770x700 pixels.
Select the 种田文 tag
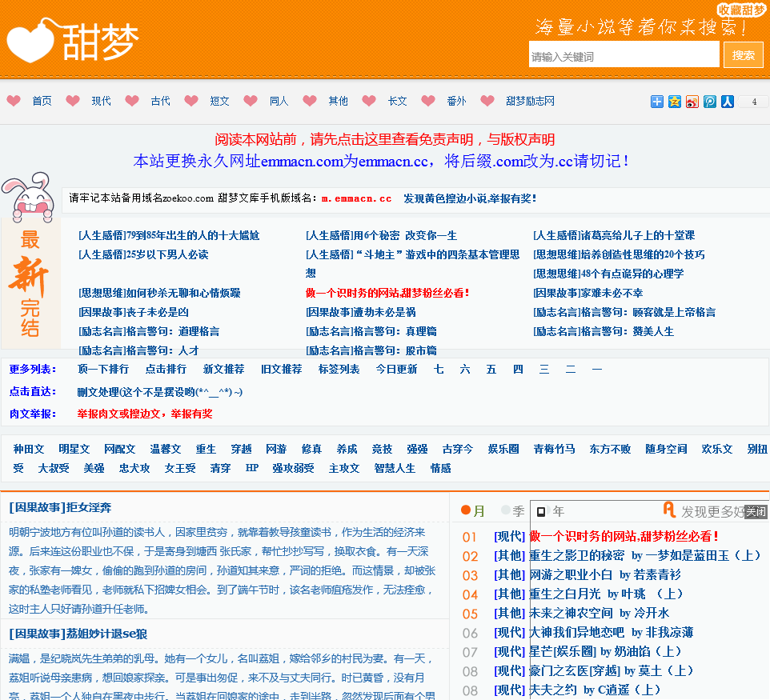[x=29, y=449]
